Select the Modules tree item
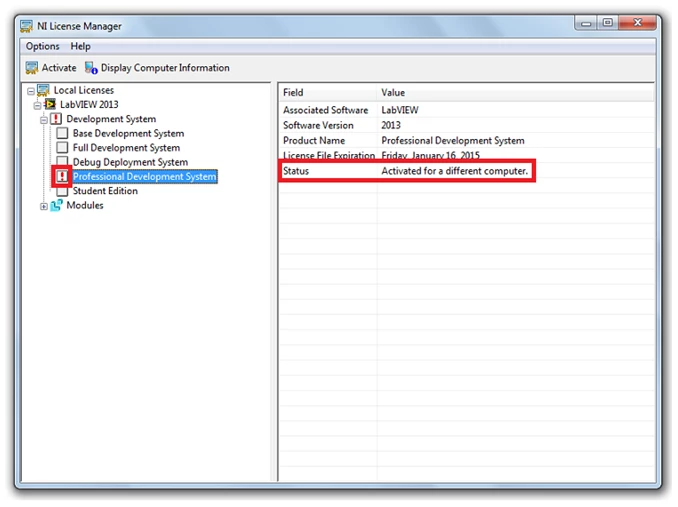The width and height of the screenshot is (678, 507). pos(85,205)
